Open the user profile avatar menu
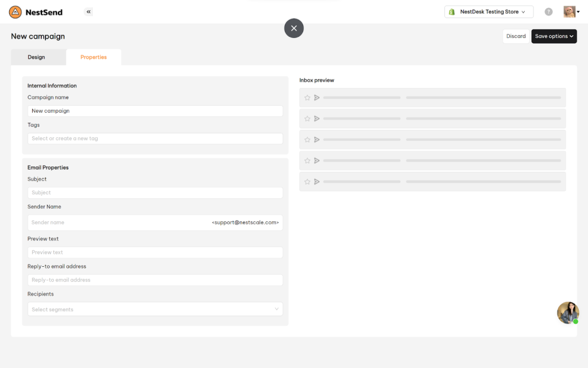 (571, 11)
